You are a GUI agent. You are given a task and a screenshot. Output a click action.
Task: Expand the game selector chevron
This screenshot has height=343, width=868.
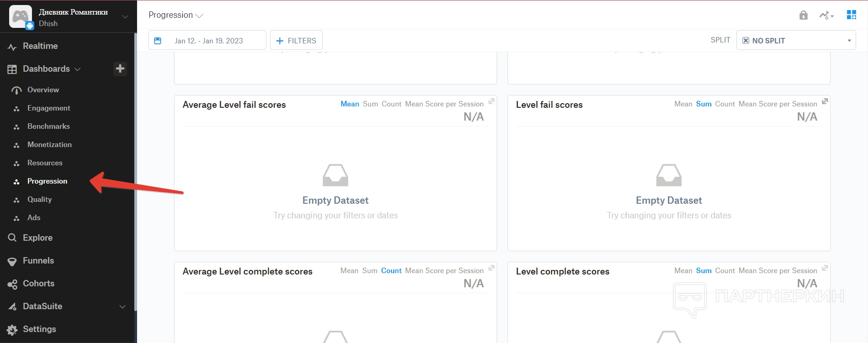[x=125, y=16]
